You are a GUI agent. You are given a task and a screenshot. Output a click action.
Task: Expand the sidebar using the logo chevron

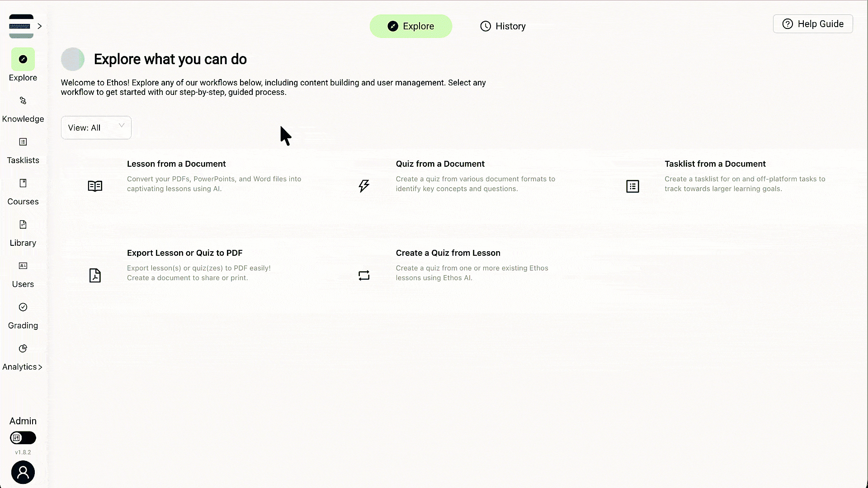point(40,26)
